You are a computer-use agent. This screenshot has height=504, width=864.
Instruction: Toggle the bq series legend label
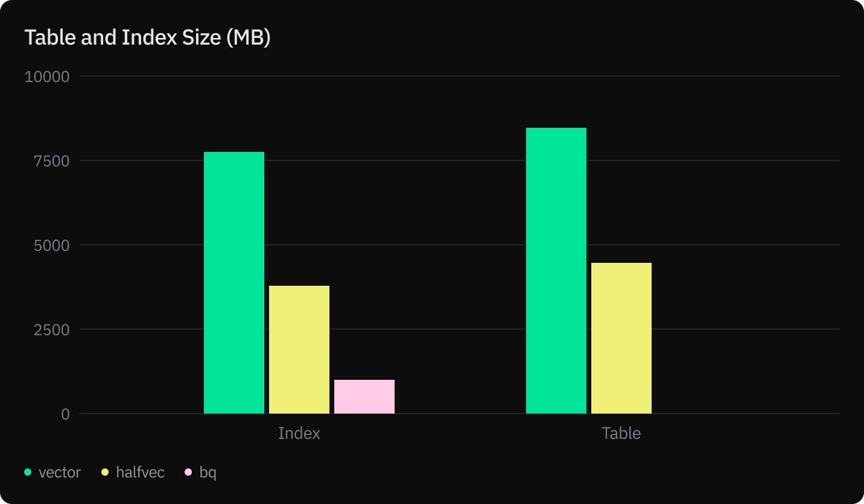point(208,472)
